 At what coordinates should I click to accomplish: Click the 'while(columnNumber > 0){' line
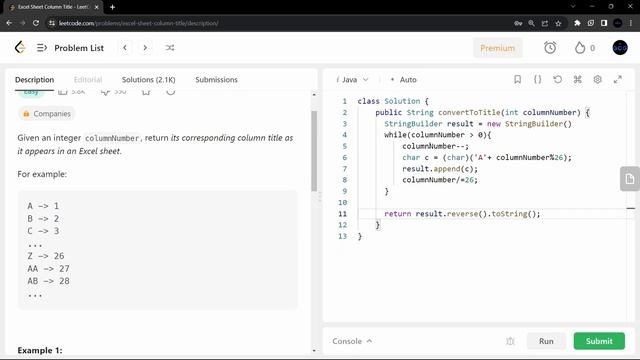point(438,135)
